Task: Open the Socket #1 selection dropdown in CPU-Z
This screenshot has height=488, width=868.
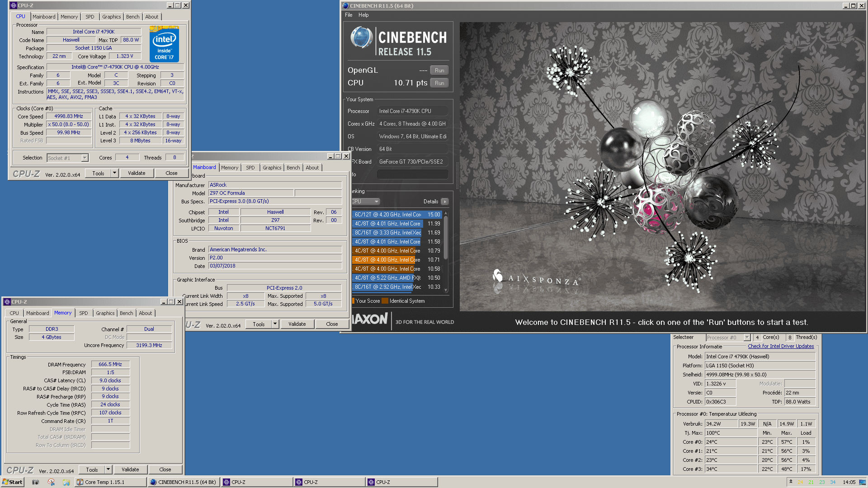Action: click(85, 158)
